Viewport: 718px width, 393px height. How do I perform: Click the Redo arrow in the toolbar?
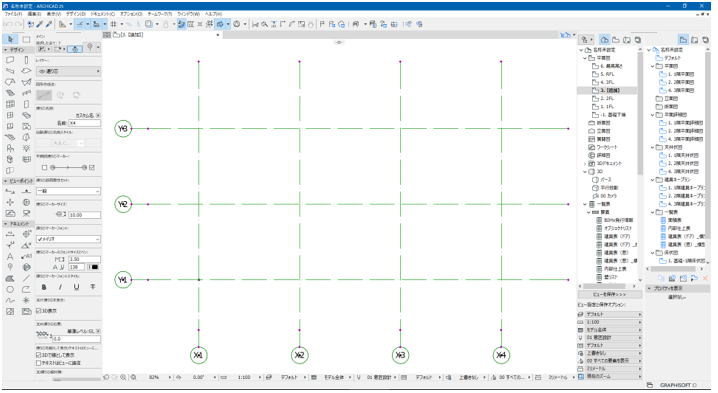click(x=18, y=24)
